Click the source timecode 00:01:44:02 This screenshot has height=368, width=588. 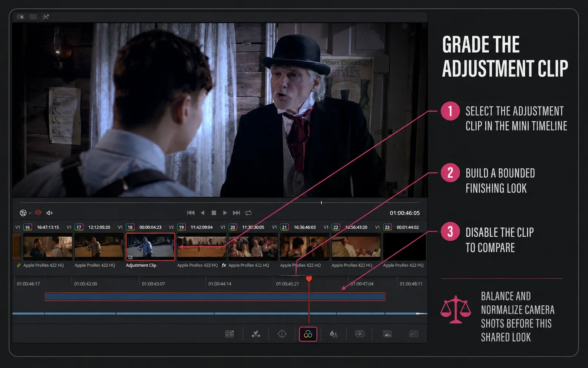click(408, 227)
